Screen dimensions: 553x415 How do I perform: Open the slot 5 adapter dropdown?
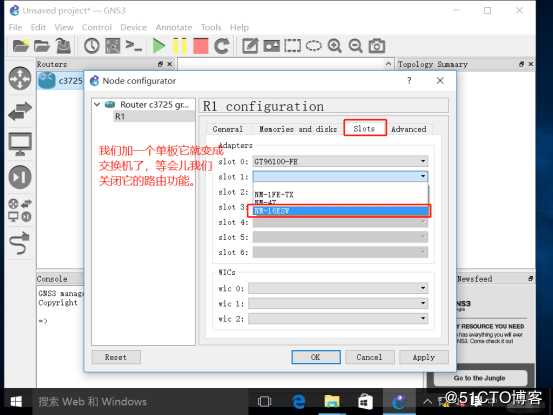pos(340,237)
